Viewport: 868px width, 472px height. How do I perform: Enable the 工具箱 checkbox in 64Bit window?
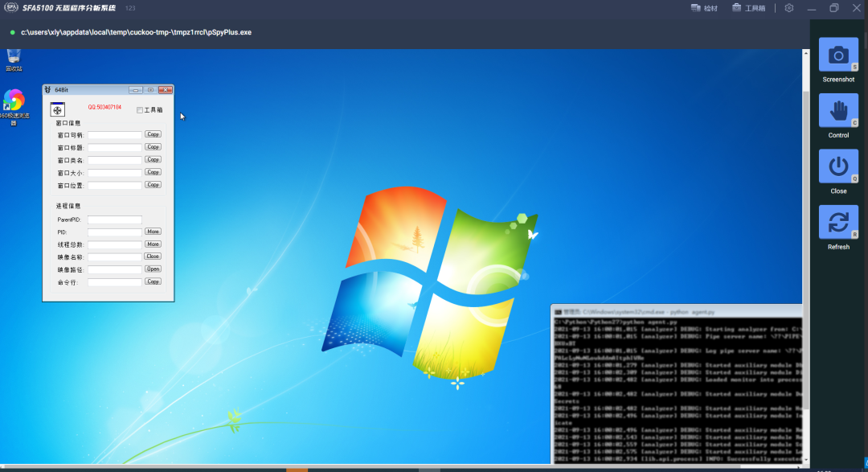pos(140,110)
